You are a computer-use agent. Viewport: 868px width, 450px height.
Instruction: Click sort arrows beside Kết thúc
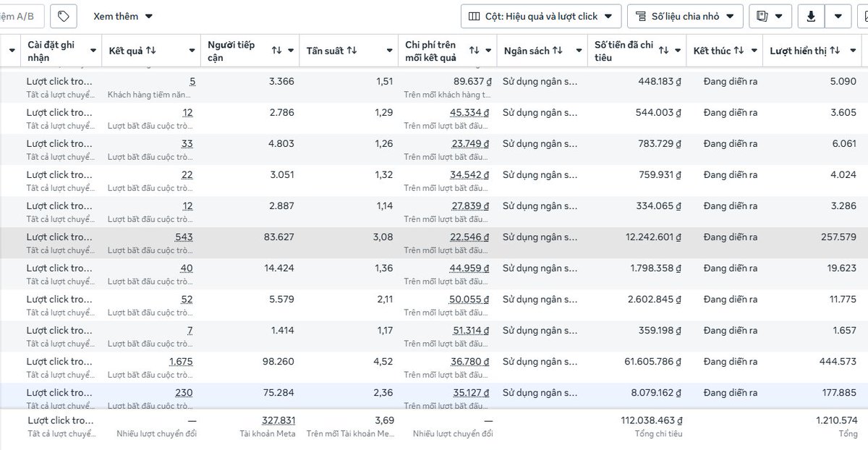click(x=739, y=51)
